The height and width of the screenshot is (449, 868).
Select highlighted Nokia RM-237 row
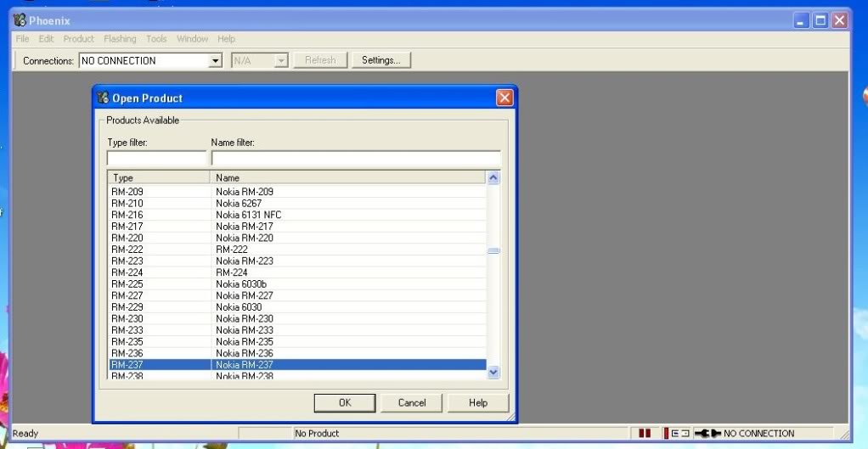(x=298, y=365)
